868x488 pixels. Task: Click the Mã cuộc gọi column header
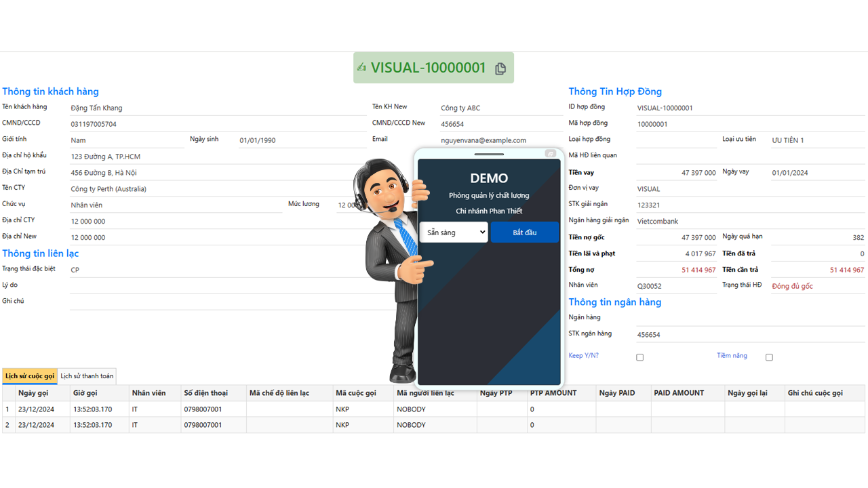[363, 393]
